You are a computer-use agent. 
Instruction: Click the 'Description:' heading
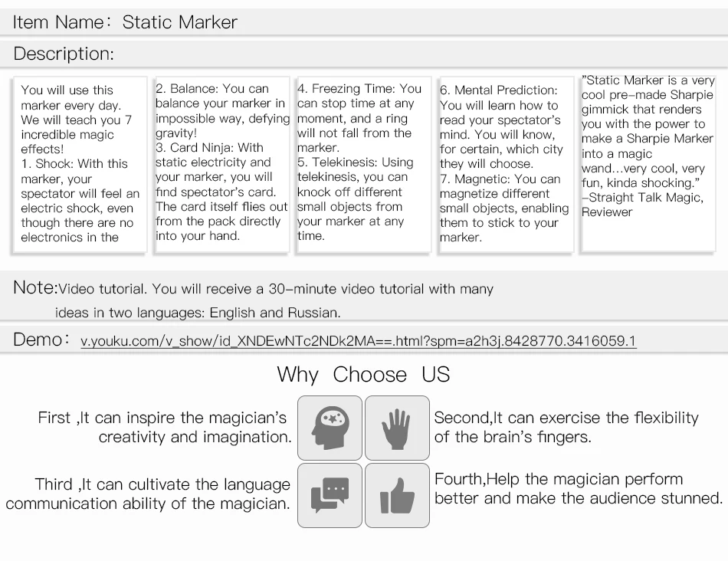(x=64, y=54)
